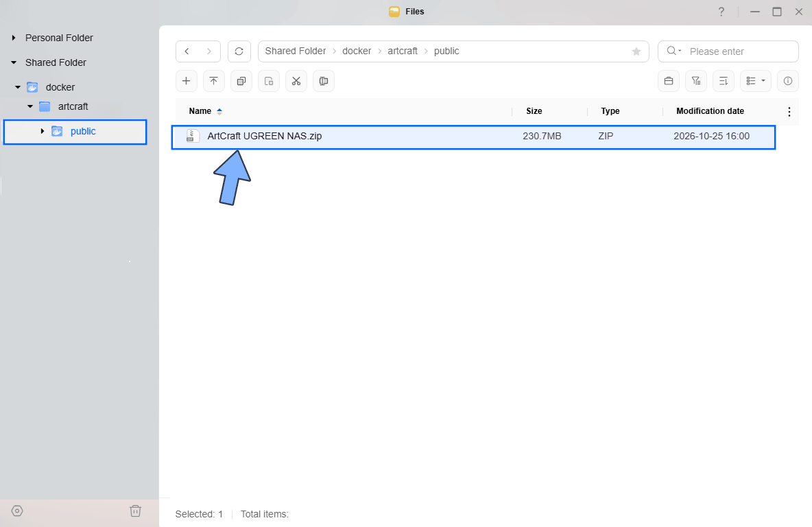Click the zip file icon of ArtCraft UGREEN NAS.zip
The width and height of the screenshot is (812, 527).
193,137
